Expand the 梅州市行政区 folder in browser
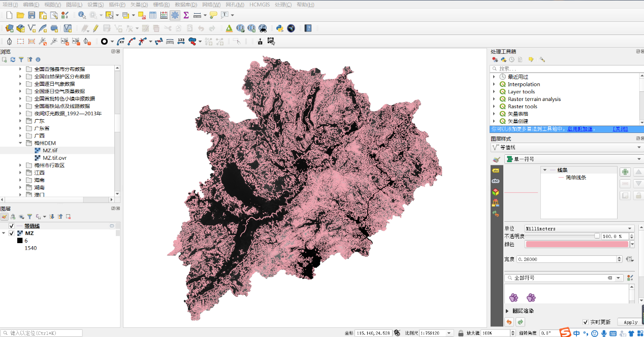 [21, 165]
